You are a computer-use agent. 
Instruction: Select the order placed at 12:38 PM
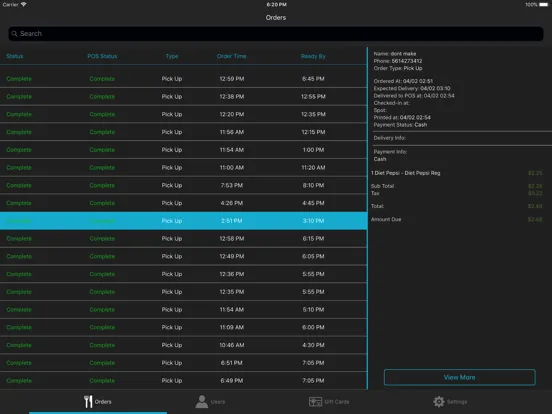click(x=183, y=96)
